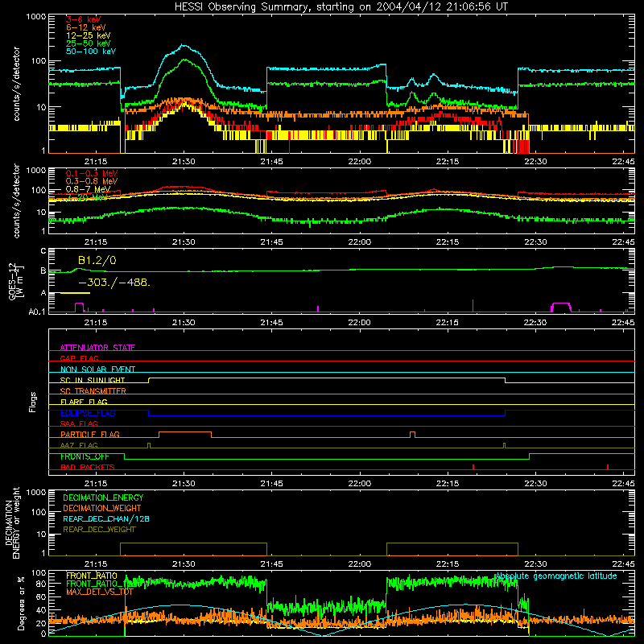The height and width of the screenshot is (644, 644).
Task: Click the REAR_DEC_CHAN/128 legend label
Action: pos(106,518)
